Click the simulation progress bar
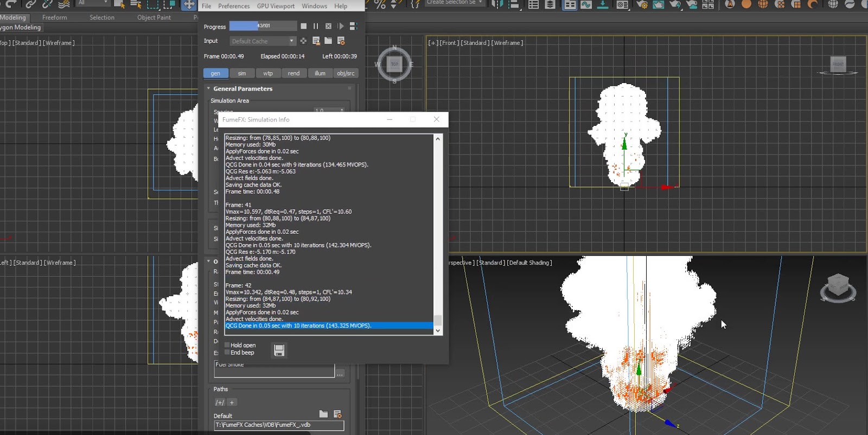This screenshot has width=868, height=435. click(x=263, y=26)
